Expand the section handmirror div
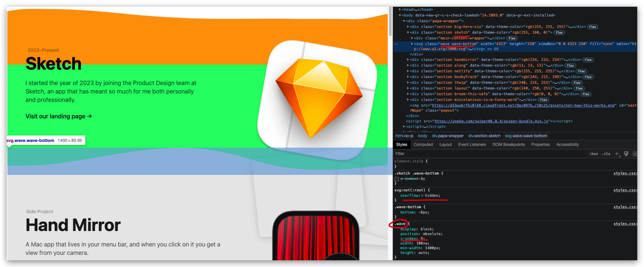The image size is (644, 267). [408, 60]
